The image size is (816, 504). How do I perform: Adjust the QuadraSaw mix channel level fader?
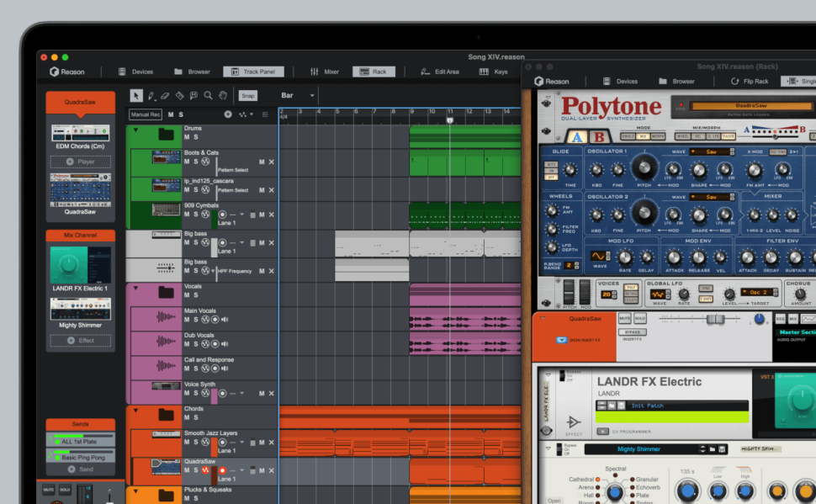[x=717, y=319]
